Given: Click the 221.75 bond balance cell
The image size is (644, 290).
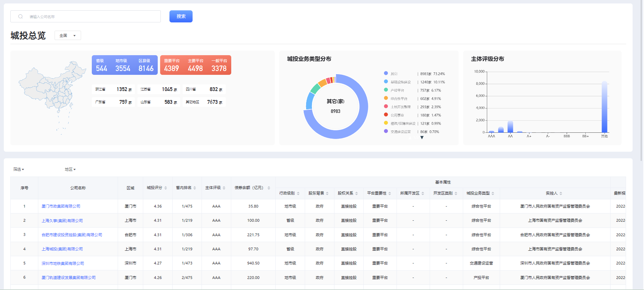Looking at the screenshot, I should coord(253,235).
